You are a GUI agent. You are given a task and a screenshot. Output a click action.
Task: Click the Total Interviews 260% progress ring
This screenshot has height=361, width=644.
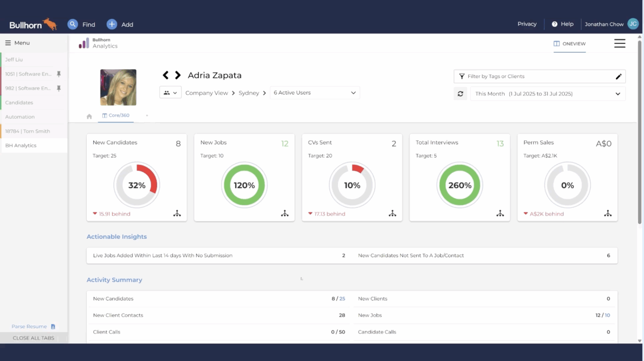tap(460, 185)
